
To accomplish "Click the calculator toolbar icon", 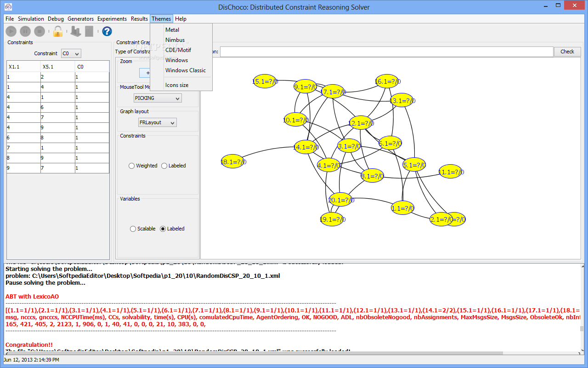I will click(89, 31).
